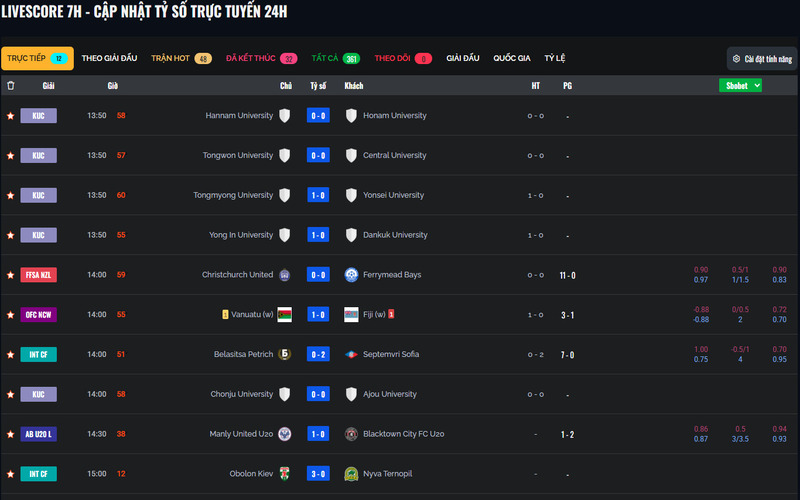Click 0-2 score of Belasitsa Petrich match
Screen dimensions: 800x500
click(318, 355)
